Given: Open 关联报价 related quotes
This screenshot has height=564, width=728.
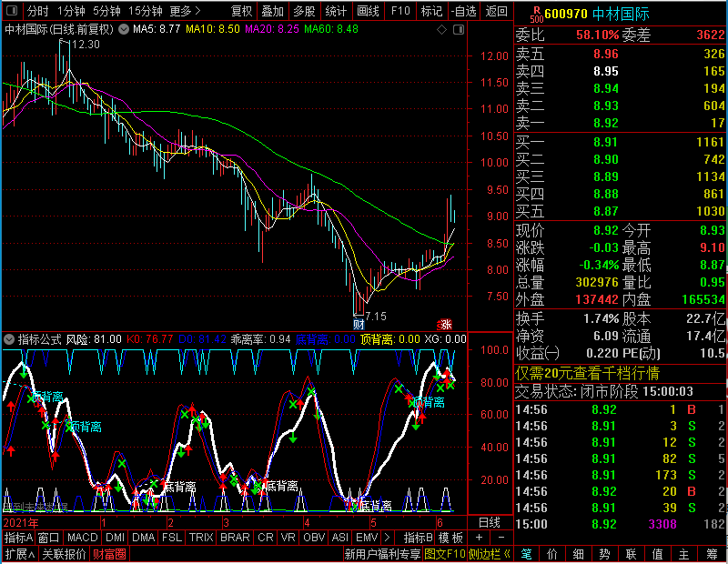Looking at the screenshot, I should pos(64,554).
